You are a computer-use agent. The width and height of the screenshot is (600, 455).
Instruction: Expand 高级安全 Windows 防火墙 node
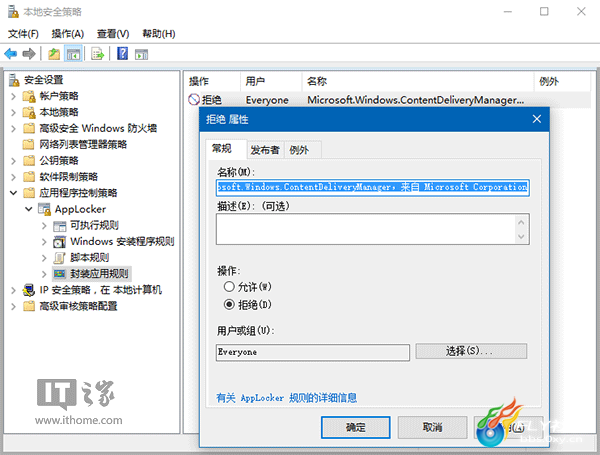(x=13, y=128)
